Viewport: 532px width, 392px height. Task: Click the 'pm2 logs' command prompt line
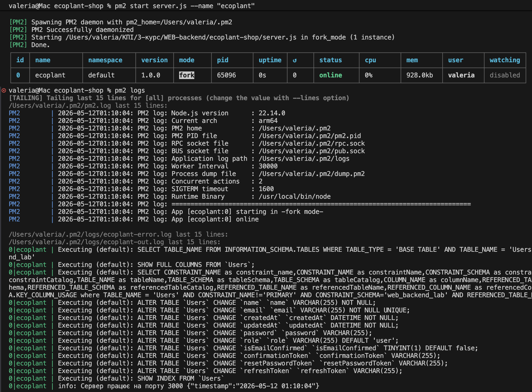(x=77, y=90)
